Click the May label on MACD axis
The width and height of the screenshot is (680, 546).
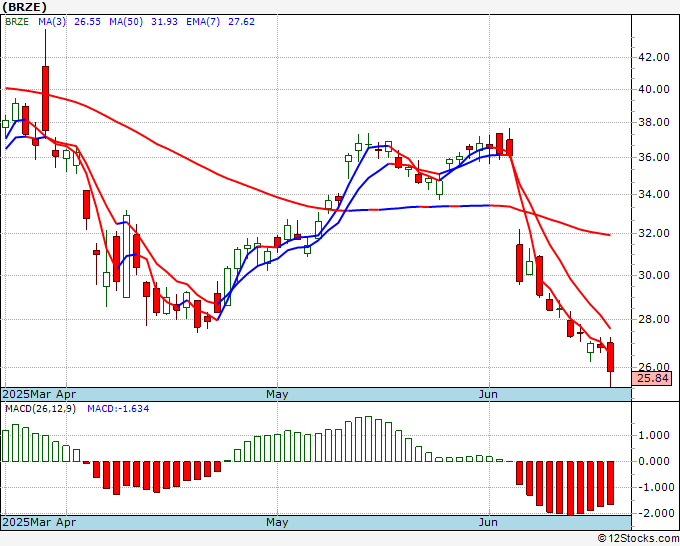click(277, 522)
